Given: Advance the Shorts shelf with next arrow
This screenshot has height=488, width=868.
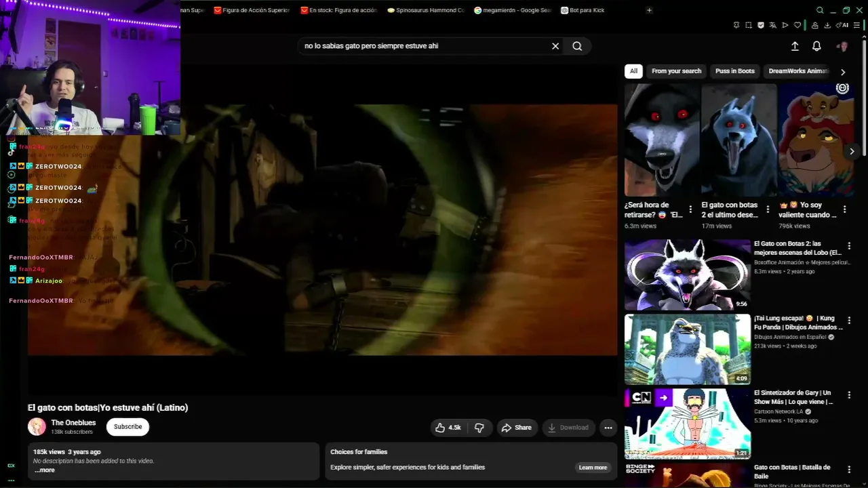Looking at the screenshot, I should [852, 151].
